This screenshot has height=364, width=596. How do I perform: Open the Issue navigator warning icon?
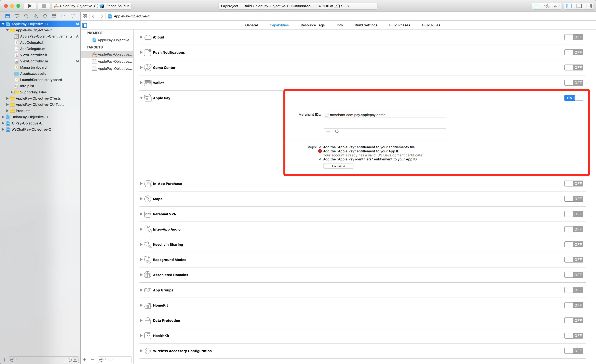35,16
